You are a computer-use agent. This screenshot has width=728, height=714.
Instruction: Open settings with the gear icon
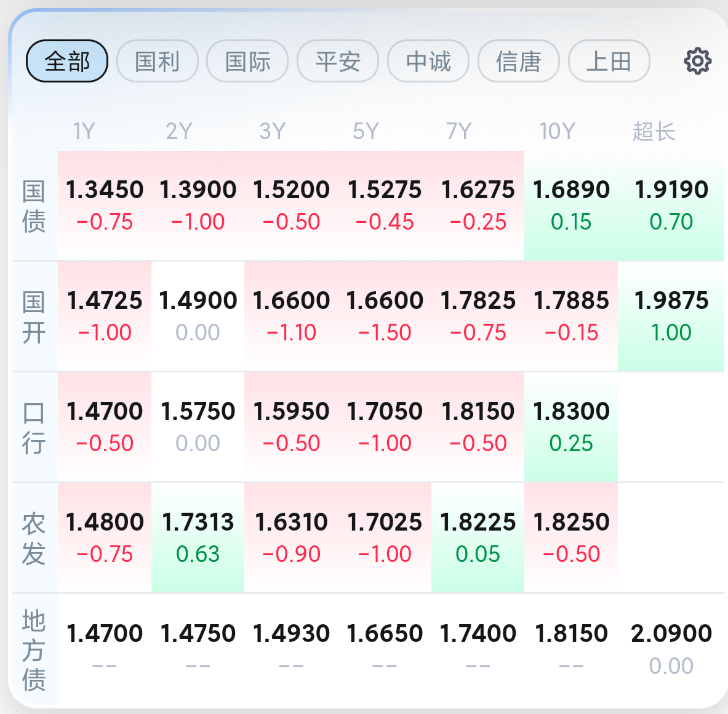(x=697, y=61)
